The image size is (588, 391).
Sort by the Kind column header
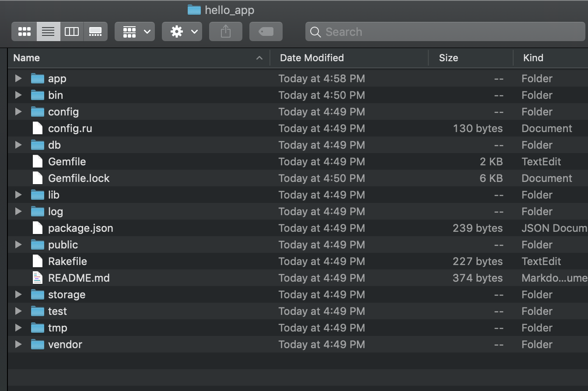551,58
